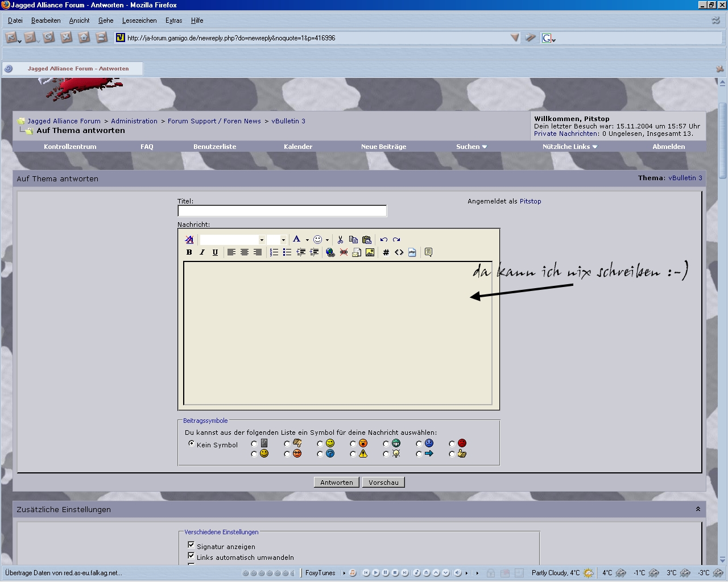728x582 pixels.
Task: Select the 'Kein Symbol' radio button
Action: pyautogui.click(x=192, y=443)
